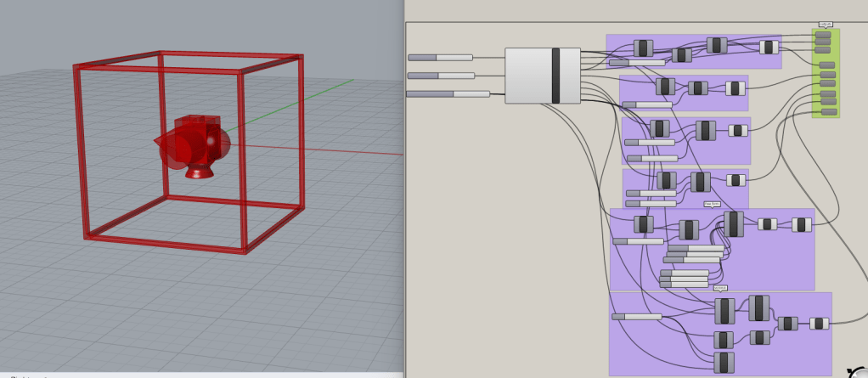Select leftmost component in the topmost purple group
Image resolution: width=868 pixels, height=378 pixels.
click(x=643, y=48)
